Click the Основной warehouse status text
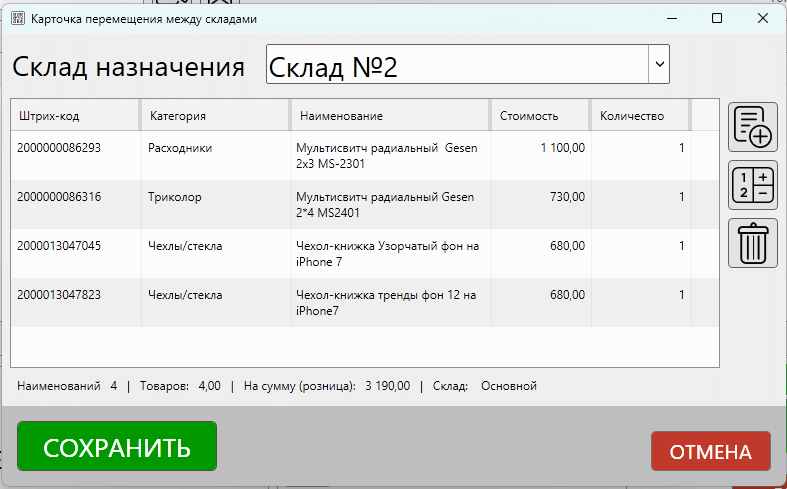The image size is (787, 489). [x=509, y=386]
